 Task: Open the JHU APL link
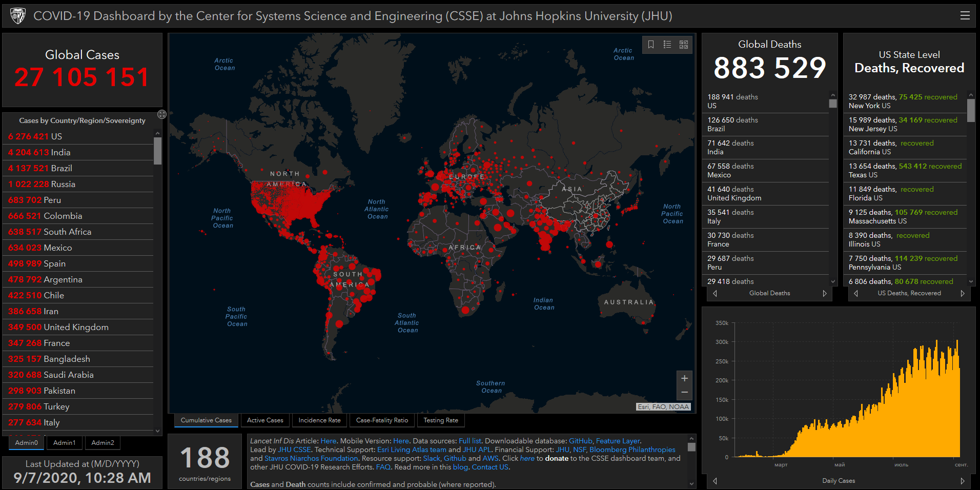(x=477, y=450)
